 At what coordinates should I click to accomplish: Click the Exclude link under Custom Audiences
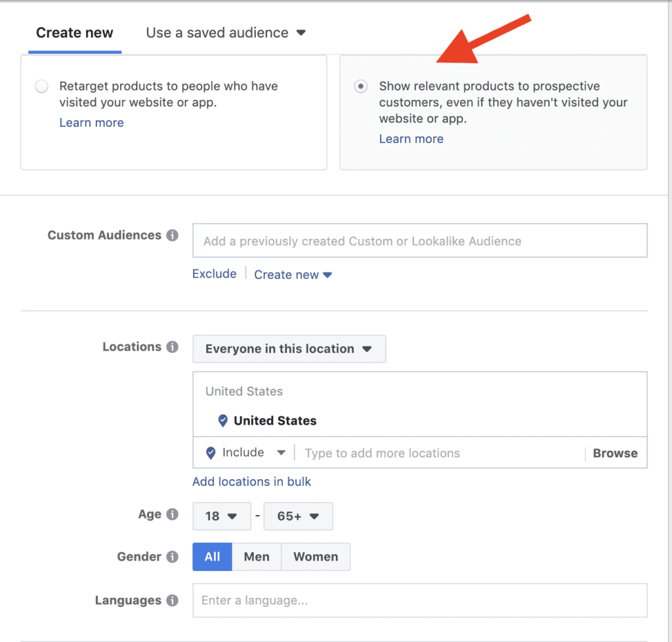[214, 274]
